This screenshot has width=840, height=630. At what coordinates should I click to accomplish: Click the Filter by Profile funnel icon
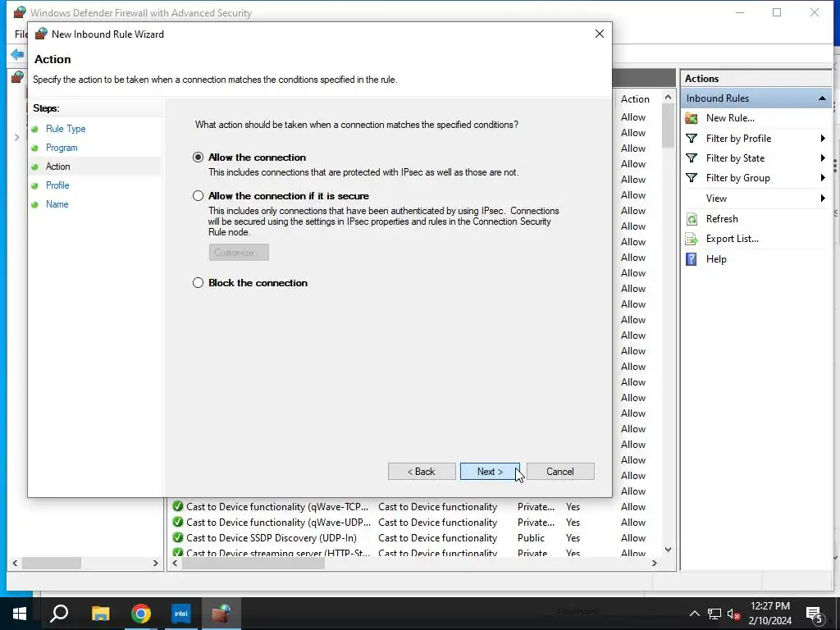692,138
